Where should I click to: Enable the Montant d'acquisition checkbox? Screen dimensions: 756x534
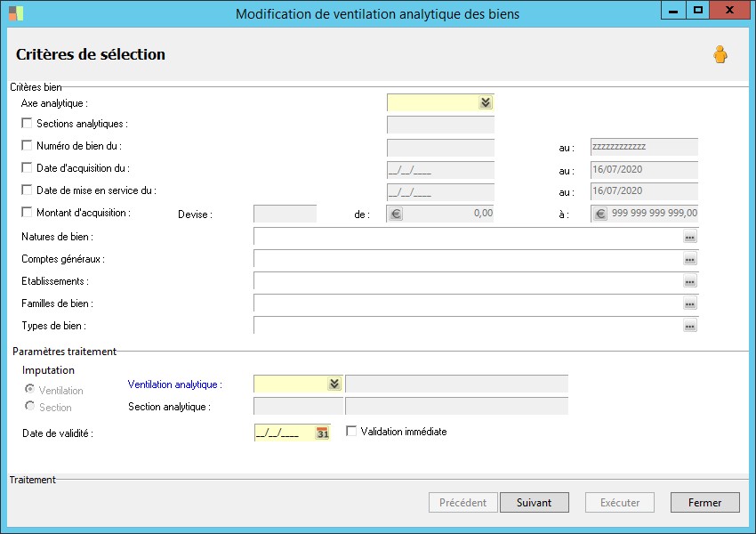[27, 213]
